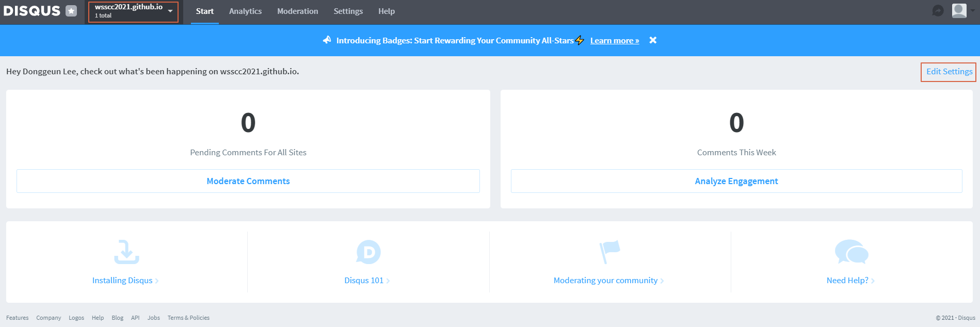Open the Jobs footer link

(154, 318)
